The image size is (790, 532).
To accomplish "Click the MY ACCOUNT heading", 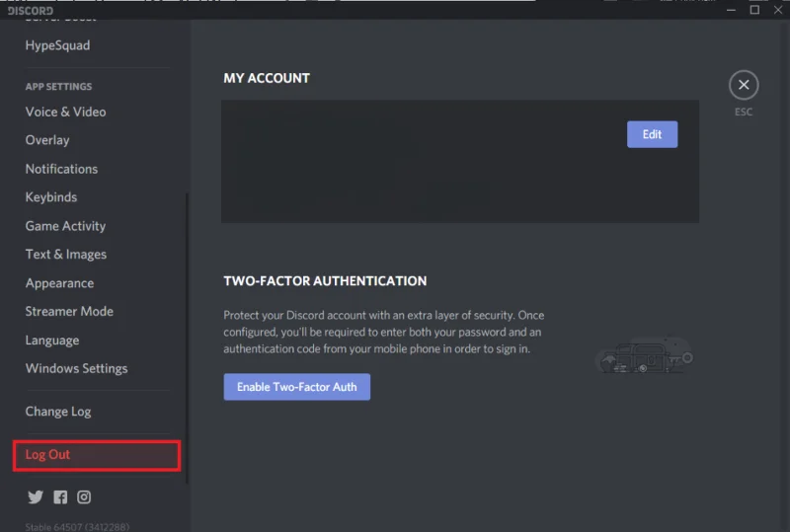I will [x=267, y=78].
